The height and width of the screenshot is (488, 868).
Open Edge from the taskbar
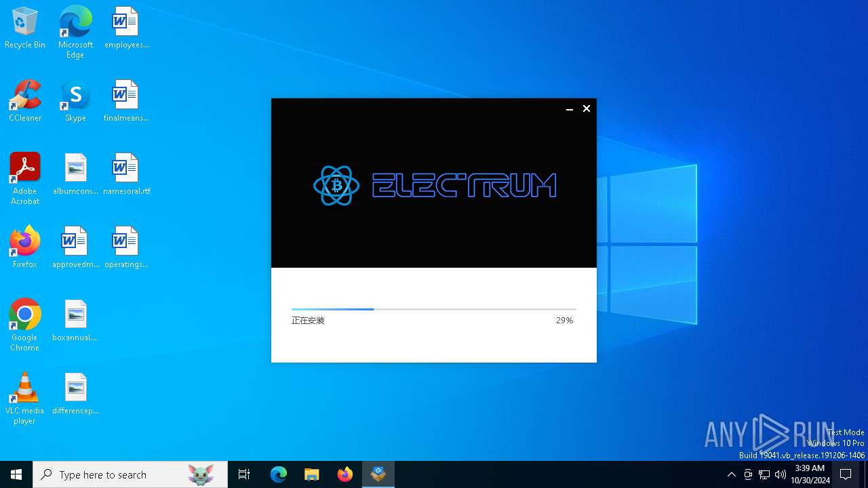279,474
